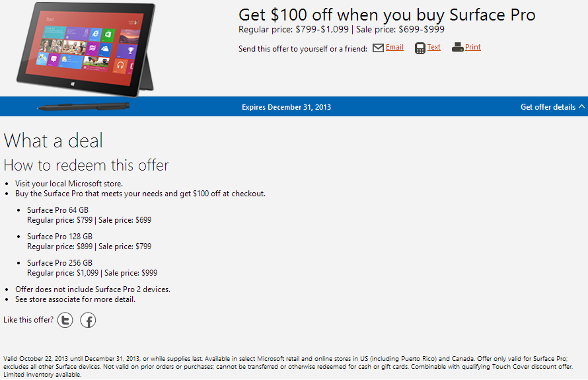This screenshot has width=588, height=380.
Task: Click the envelope email icon
Action: (378, 48)
